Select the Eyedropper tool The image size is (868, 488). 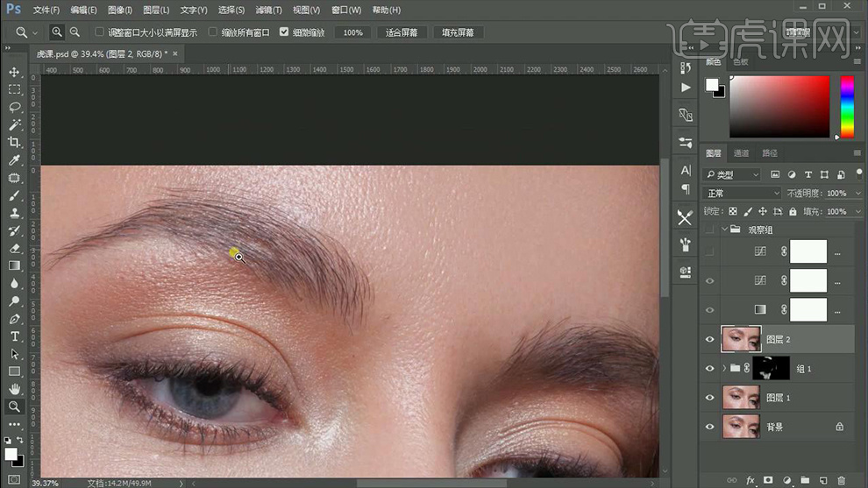click(14, 160)
